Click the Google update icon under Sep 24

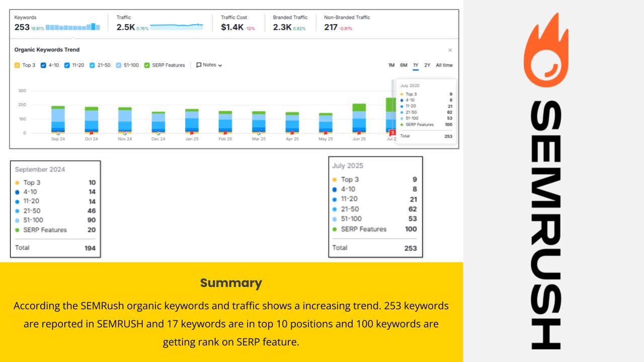58,133
